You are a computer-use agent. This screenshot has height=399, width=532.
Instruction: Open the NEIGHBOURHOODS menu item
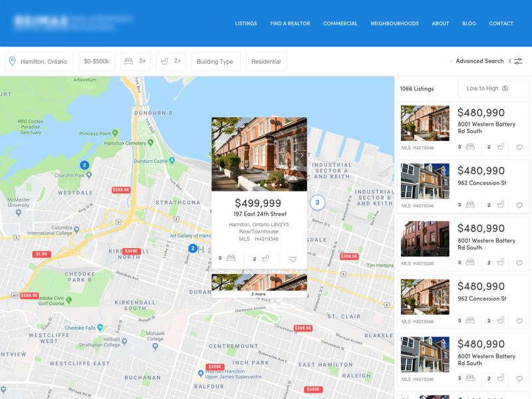click(x=394, y=23)
